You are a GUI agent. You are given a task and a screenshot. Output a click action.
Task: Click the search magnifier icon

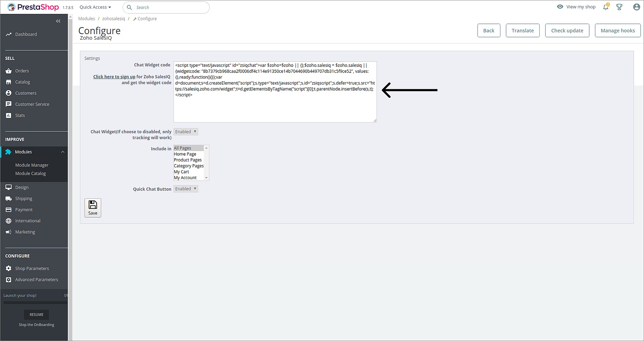(129, 7)
